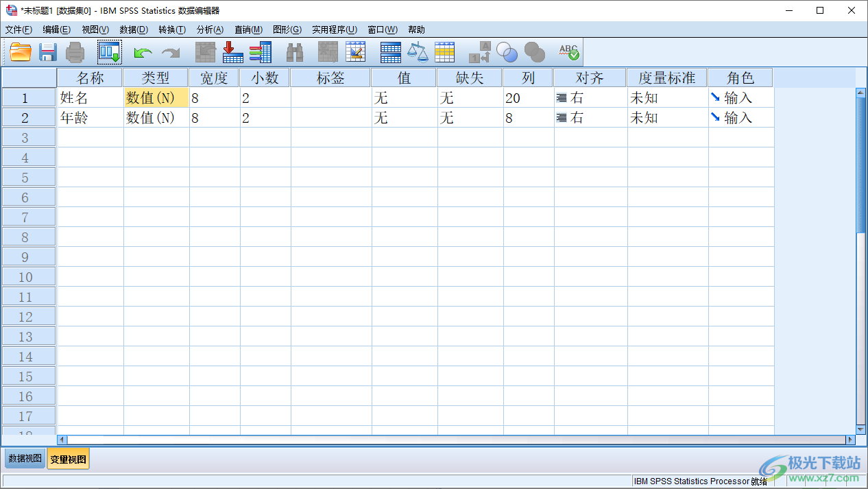Click the Find binoculars icon
The image size is (868, 489).
click(295, 52)
